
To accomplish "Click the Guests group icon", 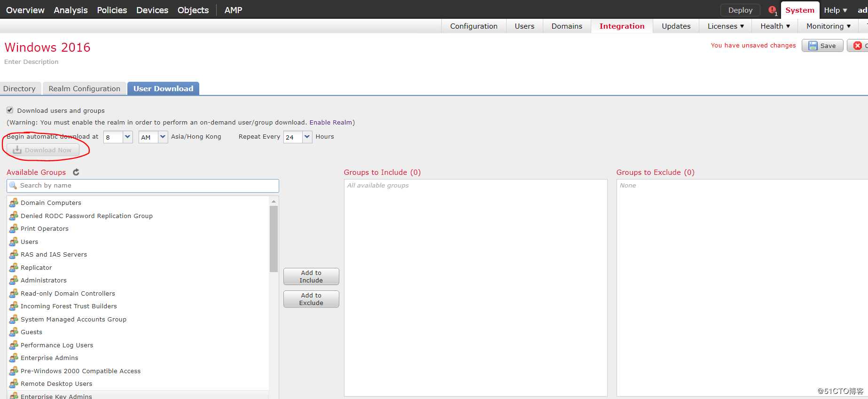I will pos(14,332).
